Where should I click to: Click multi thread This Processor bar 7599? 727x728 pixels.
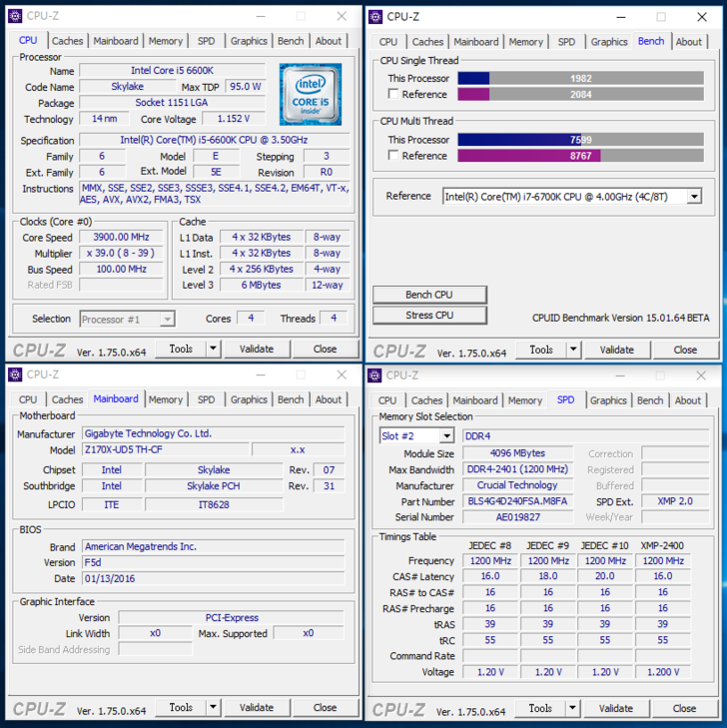point(581,139)
